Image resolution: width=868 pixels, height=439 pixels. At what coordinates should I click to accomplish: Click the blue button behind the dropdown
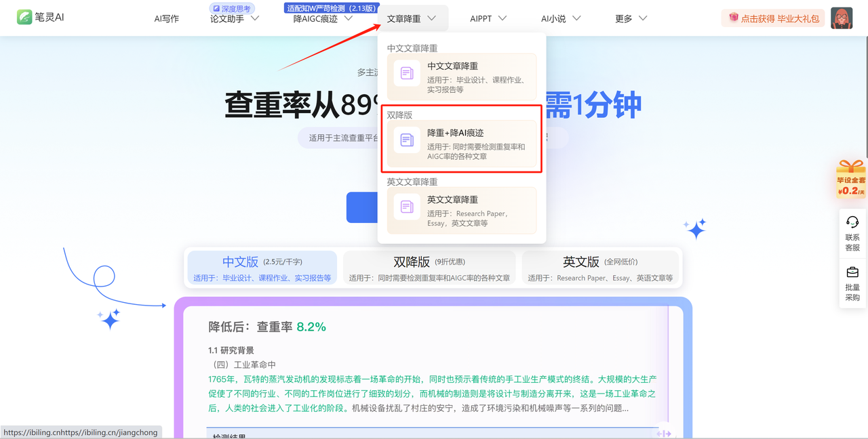pos(361,207)
